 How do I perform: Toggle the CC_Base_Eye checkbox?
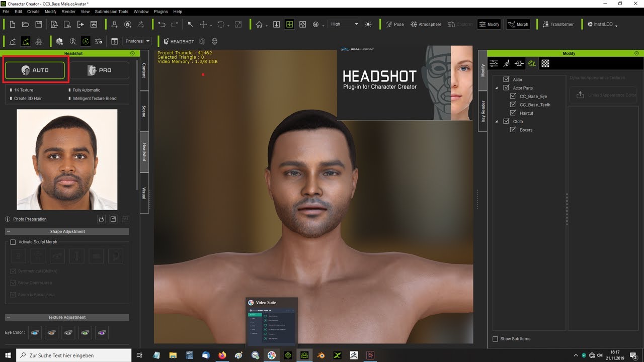pyautogui.click(x=513, y=96)
